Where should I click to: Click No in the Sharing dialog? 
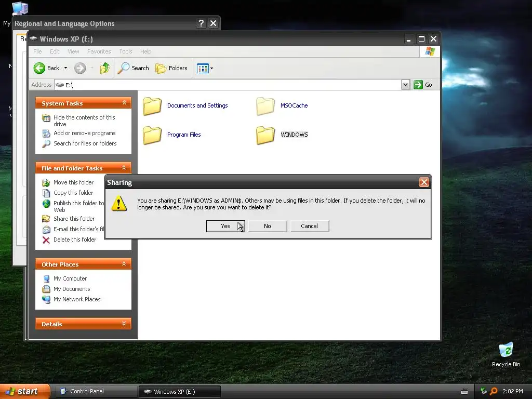pos(268,226)
